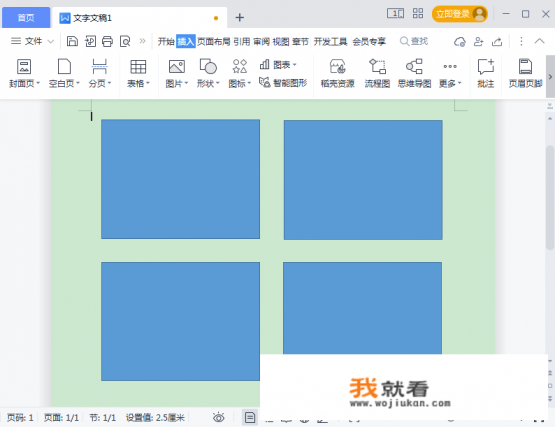Switch to the References (引用) tab
The width and height of the screenshot is (555, 427).
[242, 41]
